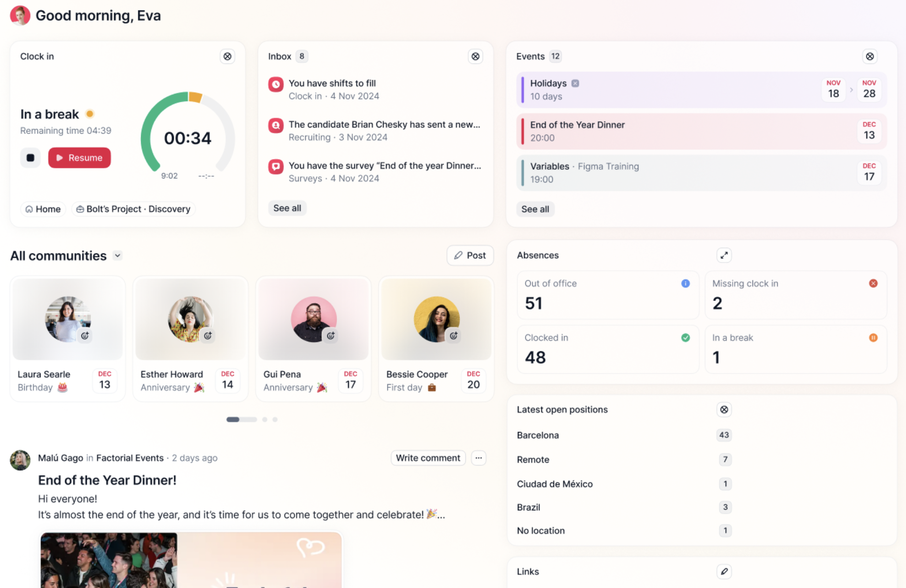Open the shifts to fill notification icon
Image resolution: width=906 pixels, height=588 pixels.
coord(276,84)
